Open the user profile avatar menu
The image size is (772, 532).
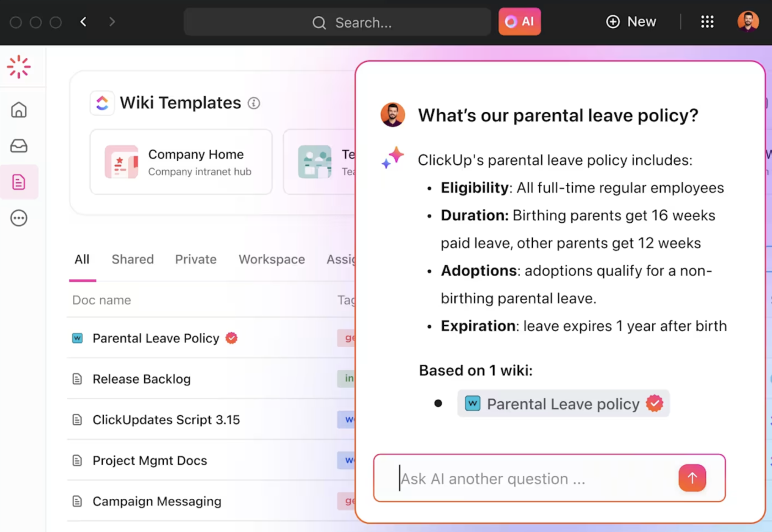pos(748,22)
